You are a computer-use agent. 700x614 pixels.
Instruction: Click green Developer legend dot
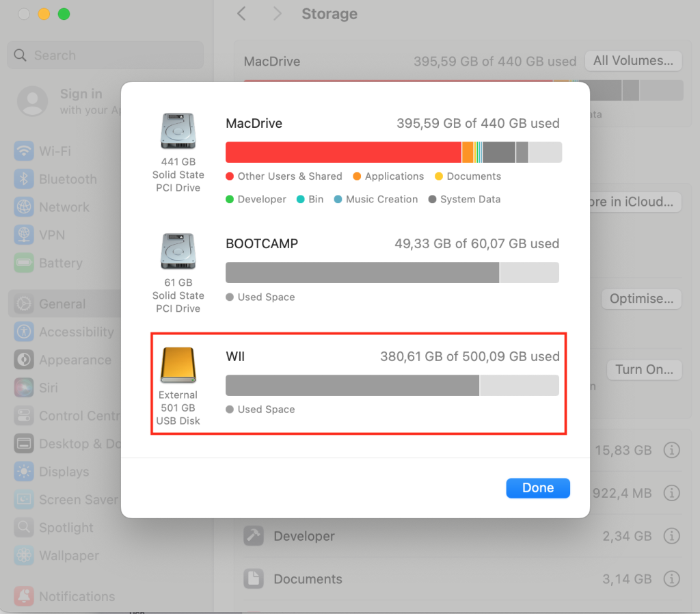[x=230, y=199]
